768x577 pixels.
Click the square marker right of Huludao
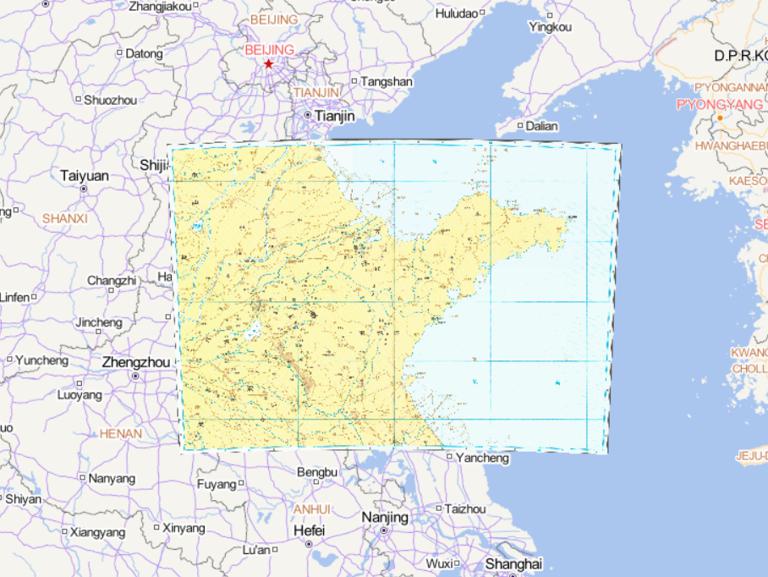coord(482,13)
